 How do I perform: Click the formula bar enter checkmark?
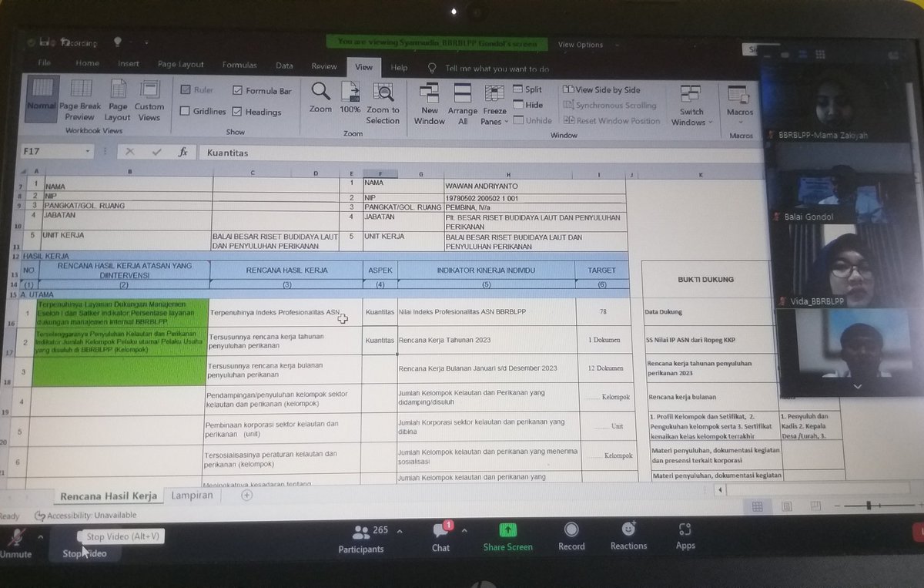pos(157,153)
